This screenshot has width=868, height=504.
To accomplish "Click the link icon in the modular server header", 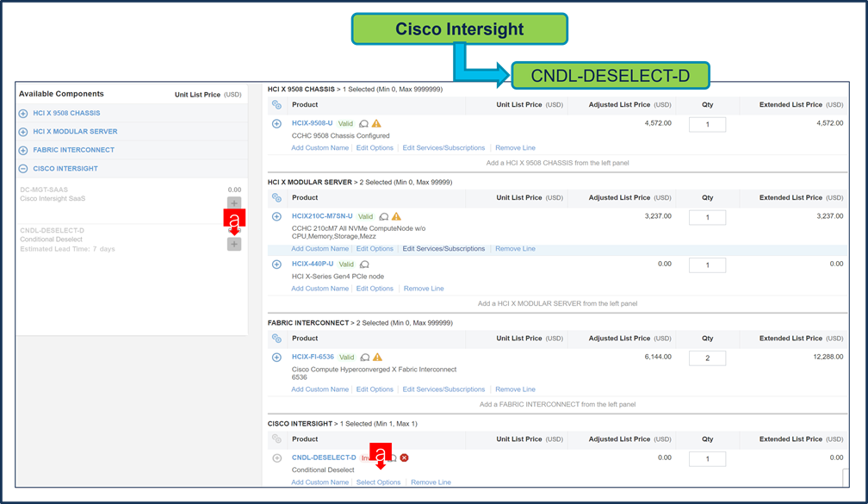I will [x=276, y=198].
